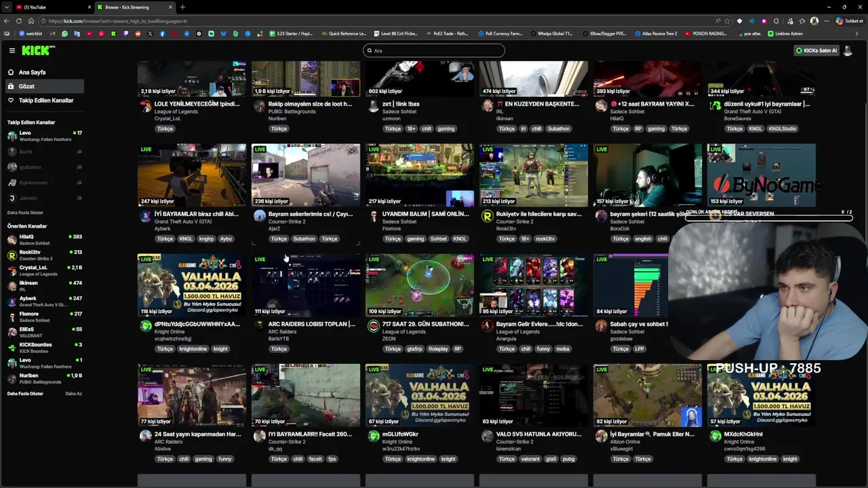Click the faceit tag on the dk_qq stream
Viewport: 868px width, 488px height.
(315, 459)
